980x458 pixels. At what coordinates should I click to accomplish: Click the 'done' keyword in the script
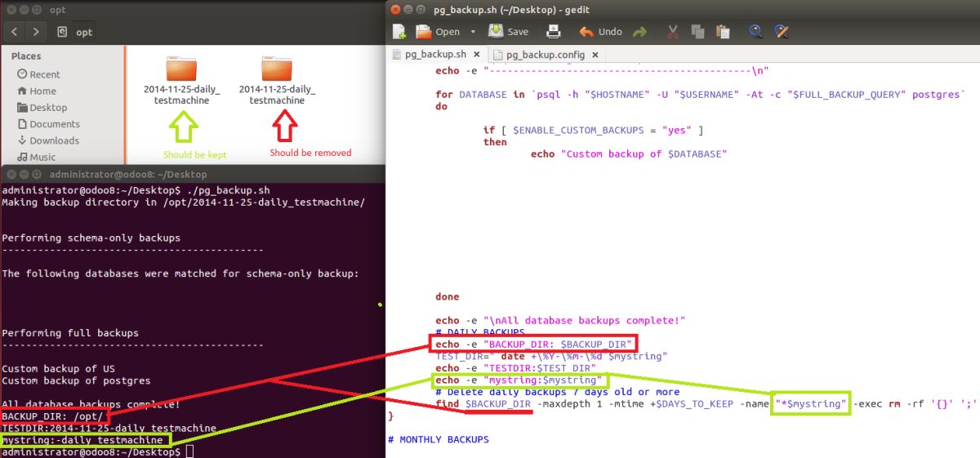coord(448,296)
